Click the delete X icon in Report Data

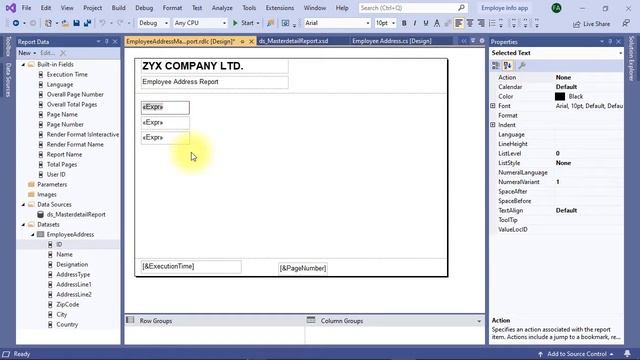63,53
